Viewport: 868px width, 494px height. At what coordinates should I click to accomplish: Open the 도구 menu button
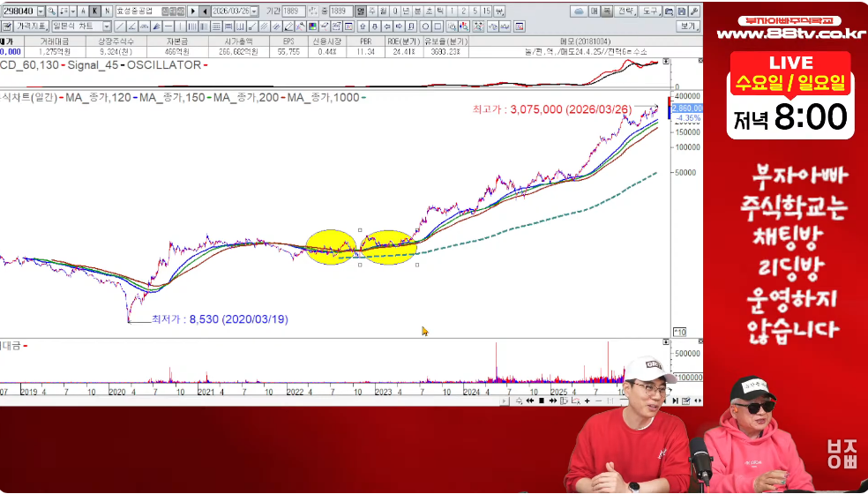[650, 11]
